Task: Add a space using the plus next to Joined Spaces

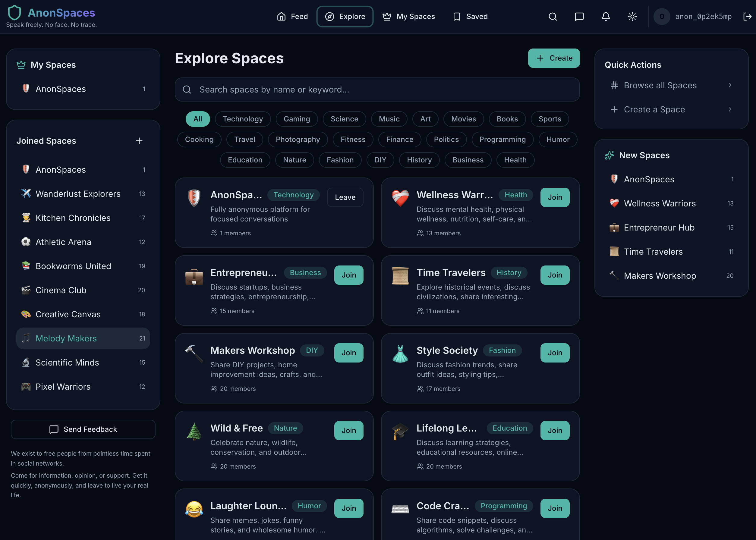Action: 139,141
